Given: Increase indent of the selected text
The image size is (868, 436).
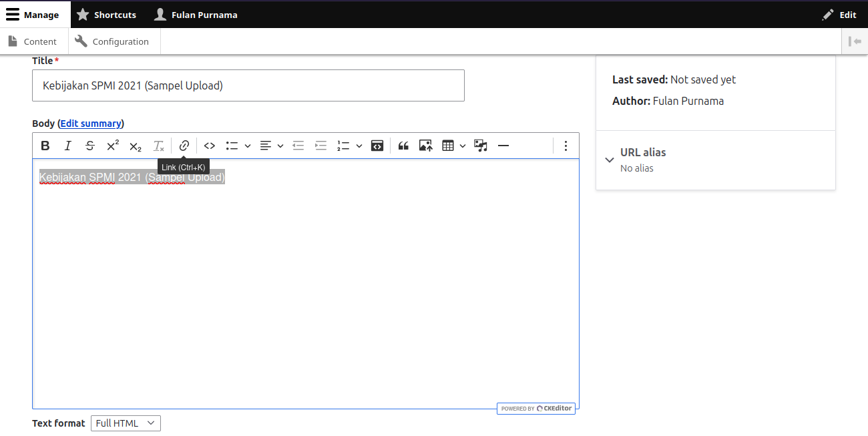Looking at the screenshot, I should 321,146.
